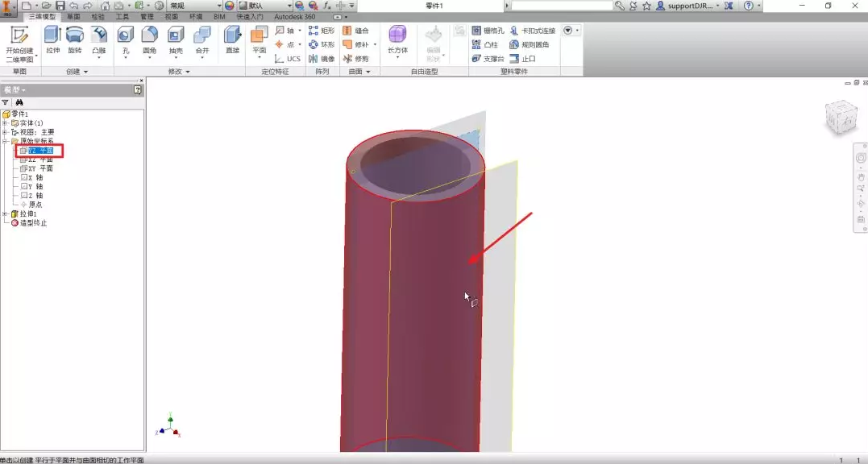
Task: Select the Rule Fillet (规则圆角) tool
Action: coord(530,44)
